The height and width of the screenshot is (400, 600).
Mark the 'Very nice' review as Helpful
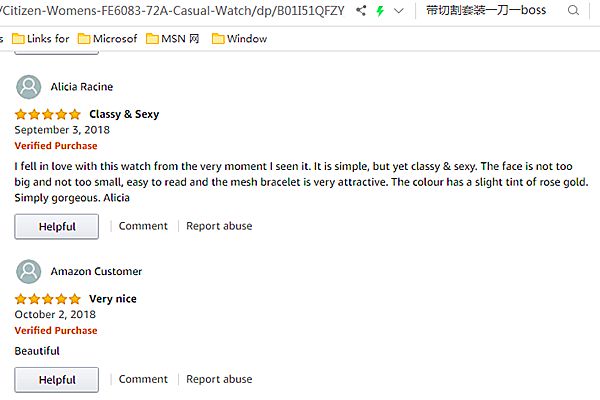[x=57, y=380]
